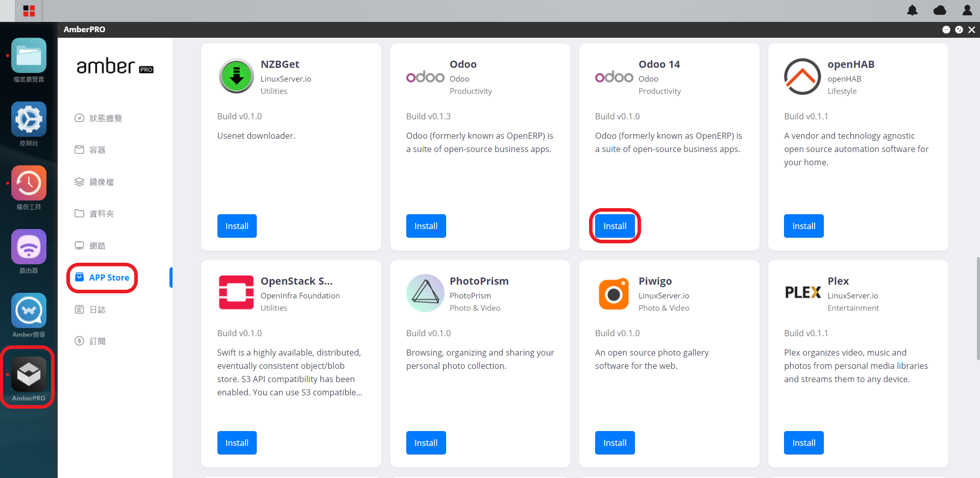Install Plex
This screenshot has width=980, height=478.
pyautogui.click(x=803, y=443)
